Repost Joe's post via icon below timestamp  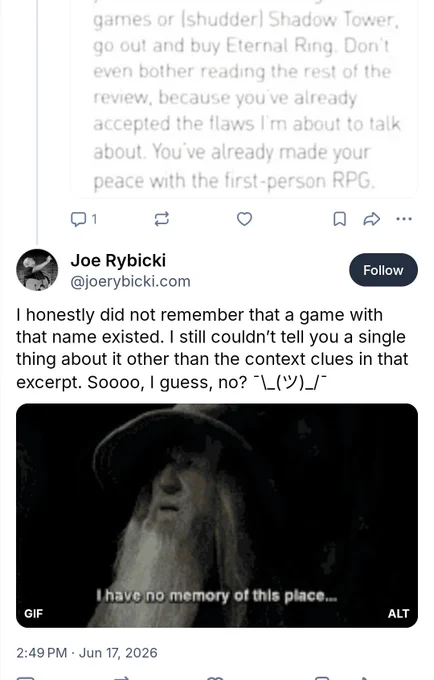122,677
